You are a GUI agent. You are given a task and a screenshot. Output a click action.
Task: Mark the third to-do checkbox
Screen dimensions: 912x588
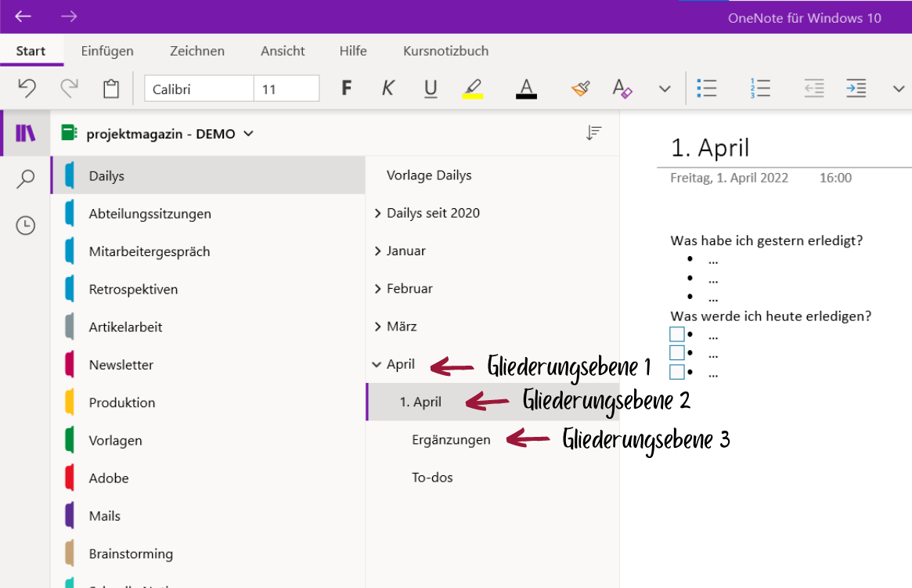click(677, 372)
